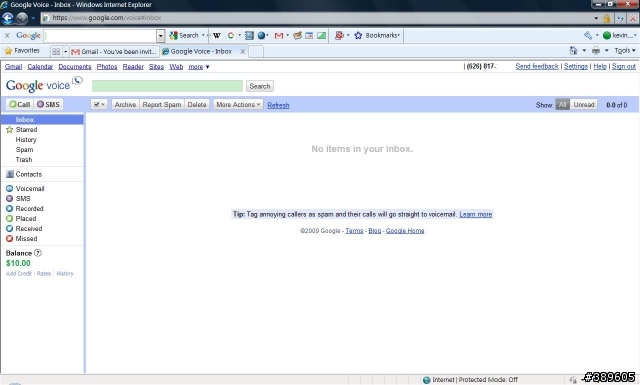This screenshot has height=385, width=640.
Task: Click the refresh page icon in address bar
Action: tap(621, 18)
